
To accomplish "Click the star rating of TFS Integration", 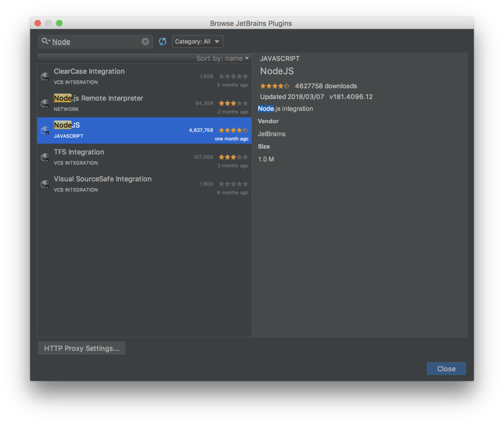I will click(233, 157).
